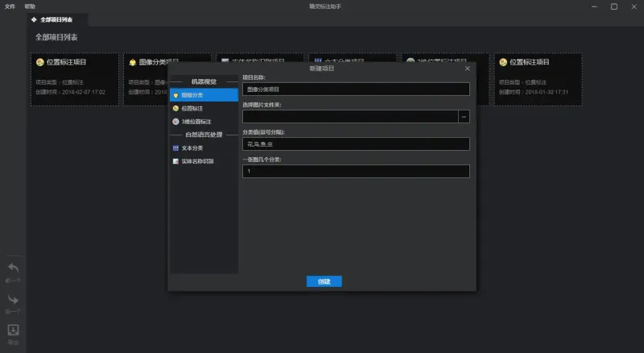Click the 创建时间 2018-01-30 17:31 text
644x353 pixels.
point(534,92)
